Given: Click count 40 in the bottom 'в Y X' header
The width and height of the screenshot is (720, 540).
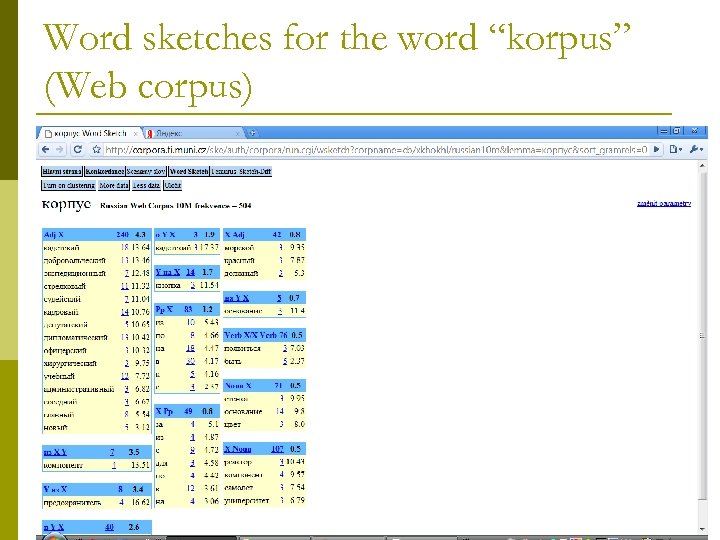Looking at the screenshot, I should click(x=109, y=527).
